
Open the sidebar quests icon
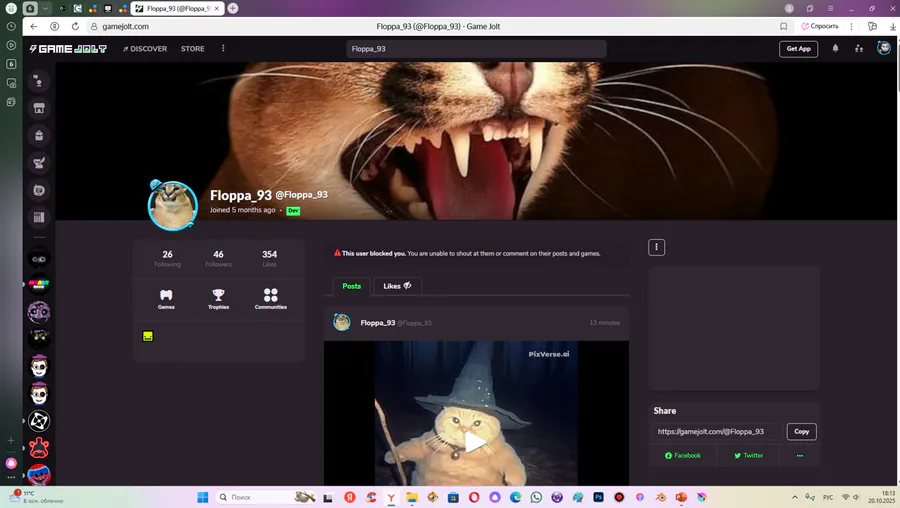pyautogui.click(x=39, y=163)
